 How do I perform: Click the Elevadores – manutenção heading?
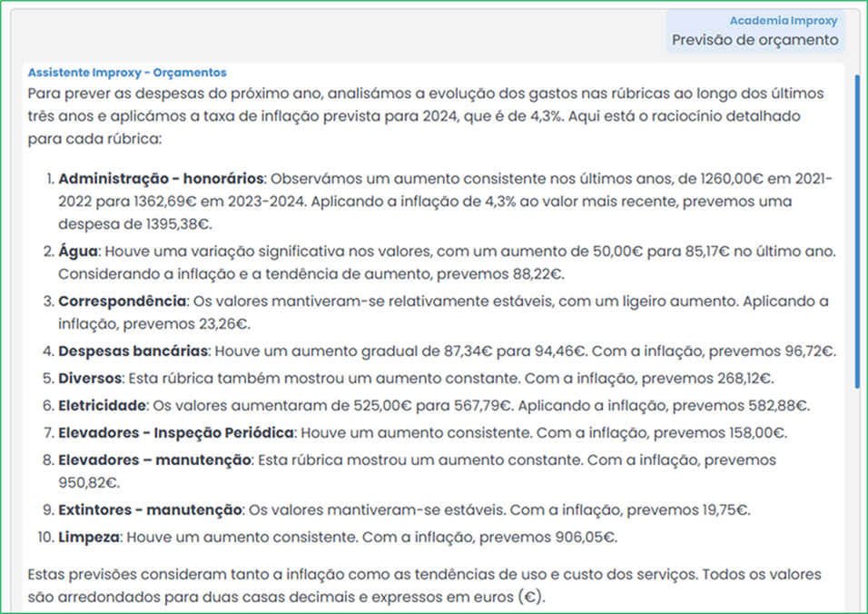pyautogui.click(x=154, y=460)
